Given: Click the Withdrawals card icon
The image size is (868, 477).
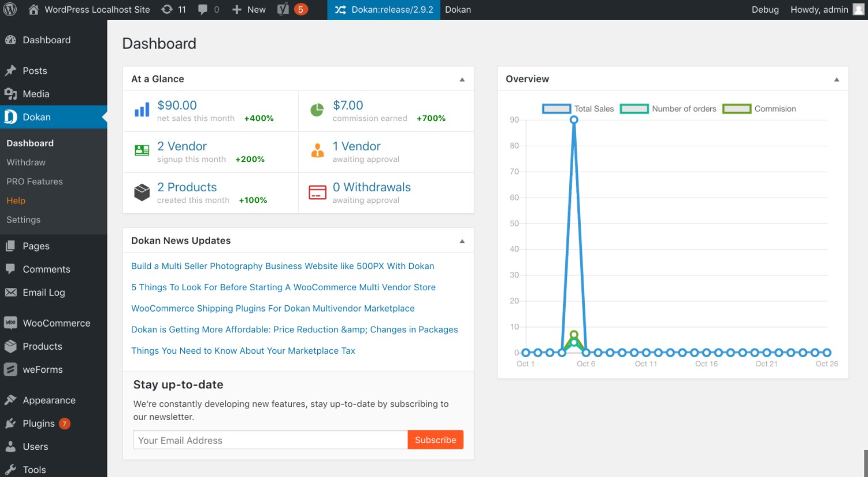Looking at the screenshot, I should point(317,192).
